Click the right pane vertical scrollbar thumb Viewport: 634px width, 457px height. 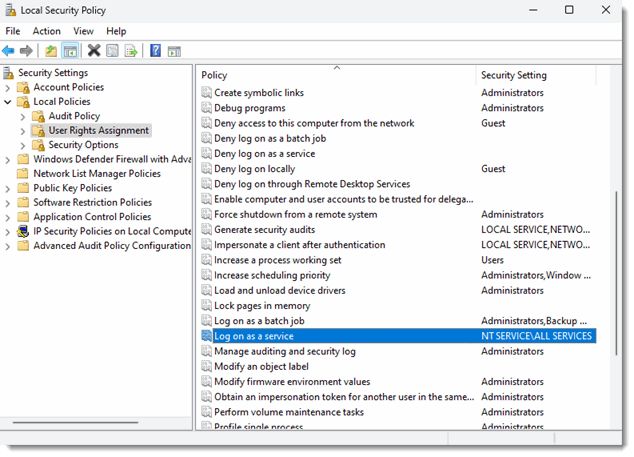click(616, 273)
